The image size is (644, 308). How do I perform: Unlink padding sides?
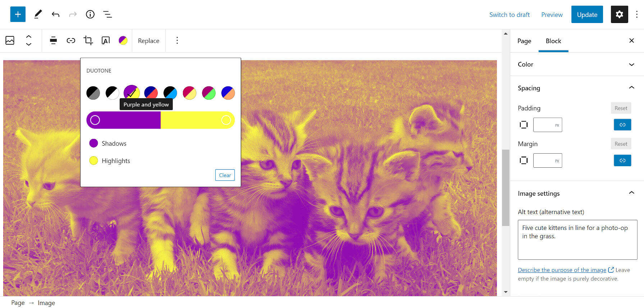622,124
